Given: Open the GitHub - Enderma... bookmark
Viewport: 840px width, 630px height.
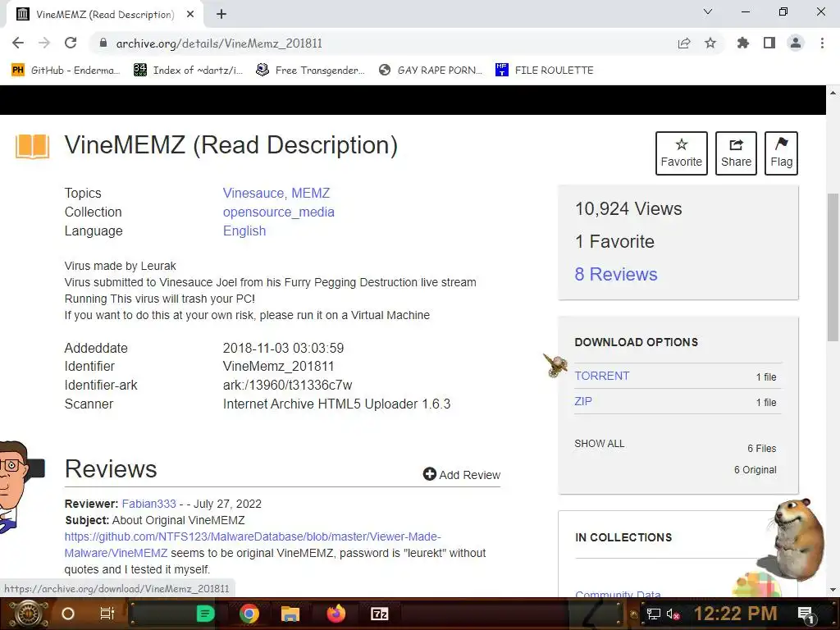Looking at the screenshot, I should click(66, 71).
